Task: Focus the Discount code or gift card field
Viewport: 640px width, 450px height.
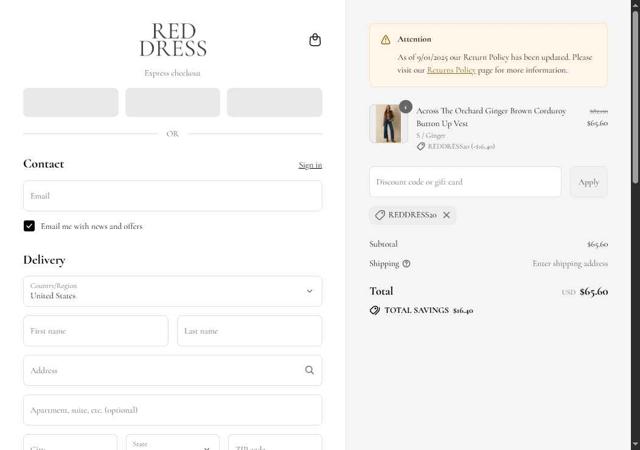Action: click(465, 182)
